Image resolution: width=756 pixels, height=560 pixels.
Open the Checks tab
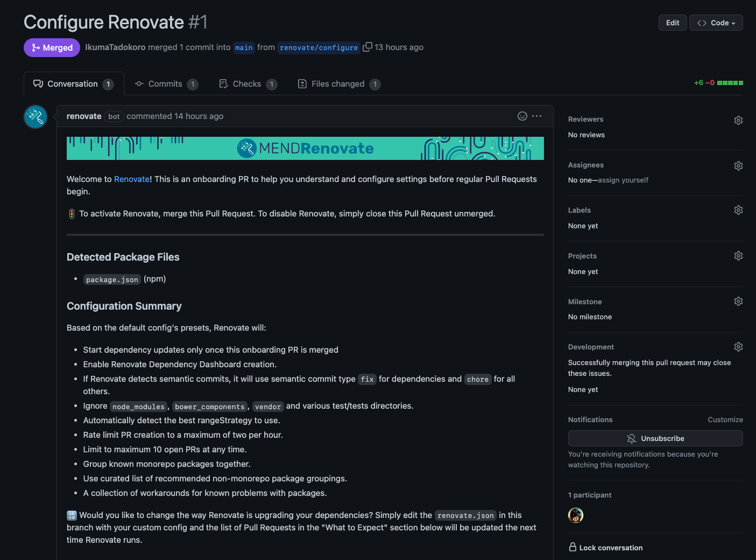247,84
